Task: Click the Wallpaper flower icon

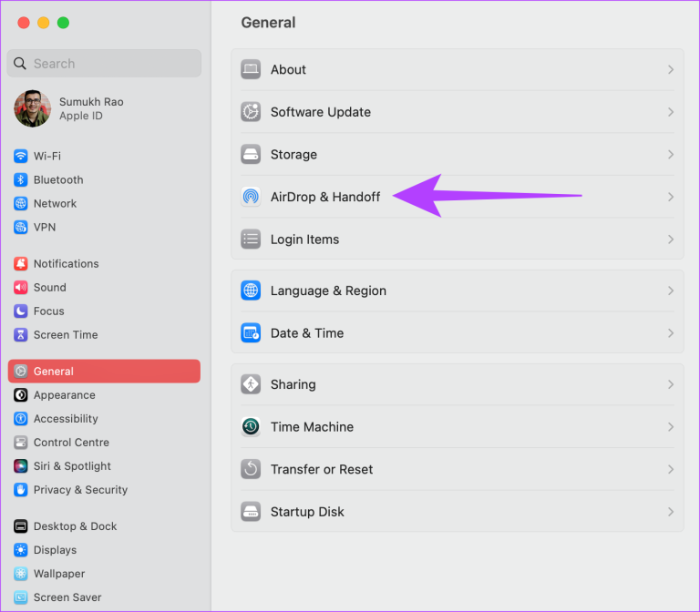Action: click(21, 573)
